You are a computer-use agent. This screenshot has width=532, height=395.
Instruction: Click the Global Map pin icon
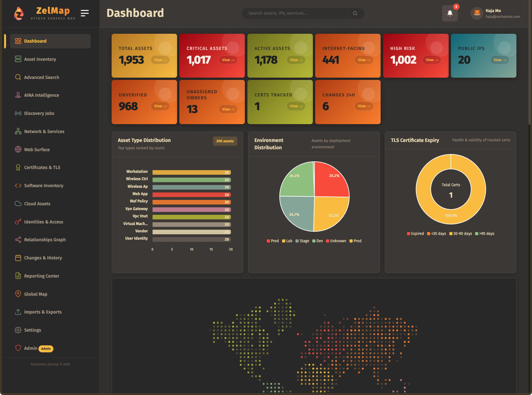18,294
